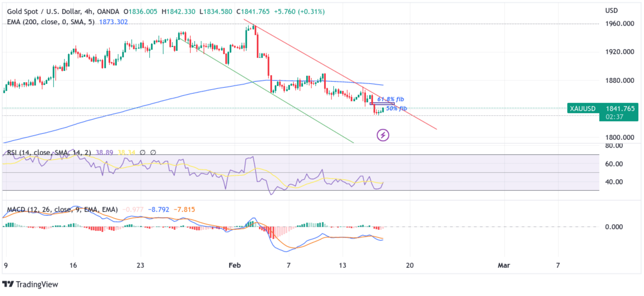Click the MACD signal value -7.815

tap(184, 209)
